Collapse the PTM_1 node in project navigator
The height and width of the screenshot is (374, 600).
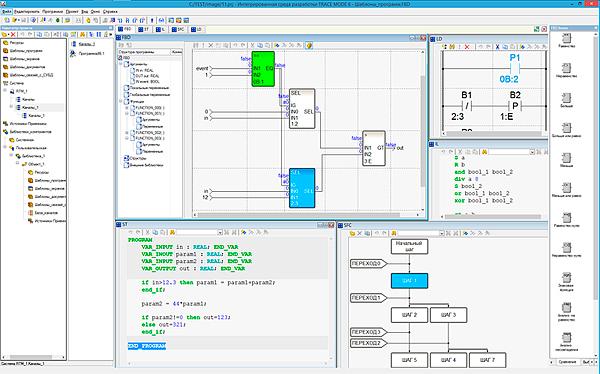pos(5,91)
